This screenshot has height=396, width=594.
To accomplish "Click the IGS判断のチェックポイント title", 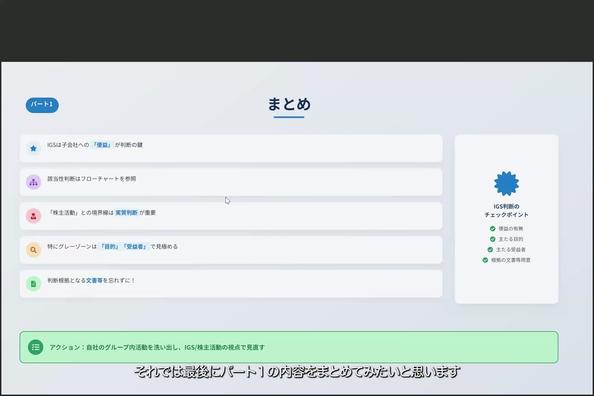I will coord(506,210).
